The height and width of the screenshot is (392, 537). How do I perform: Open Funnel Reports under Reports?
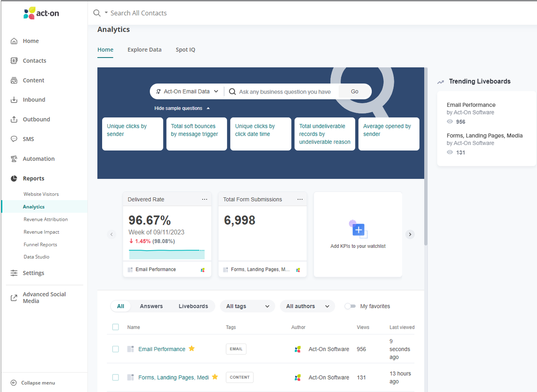click(x=40, y=245)
